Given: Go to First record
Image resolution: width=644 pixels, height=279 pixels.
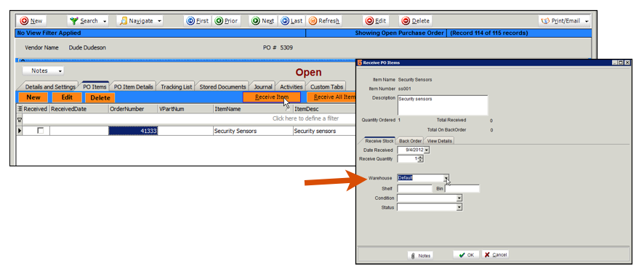Looking at the screenshot, I should tap(198, 20).
